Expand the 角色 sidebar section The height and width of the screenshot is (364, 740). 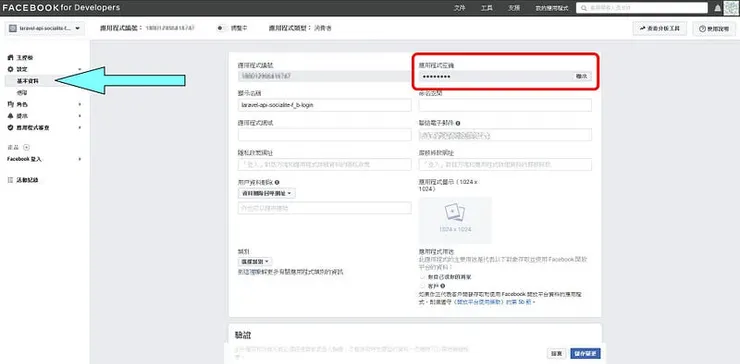pyautogui.click(x=79, y=104)
